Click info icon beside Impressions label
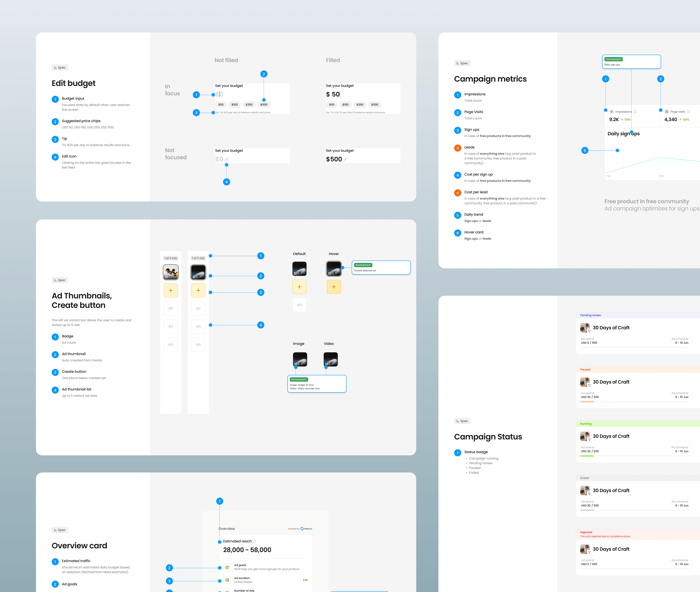 pos(635,112)
